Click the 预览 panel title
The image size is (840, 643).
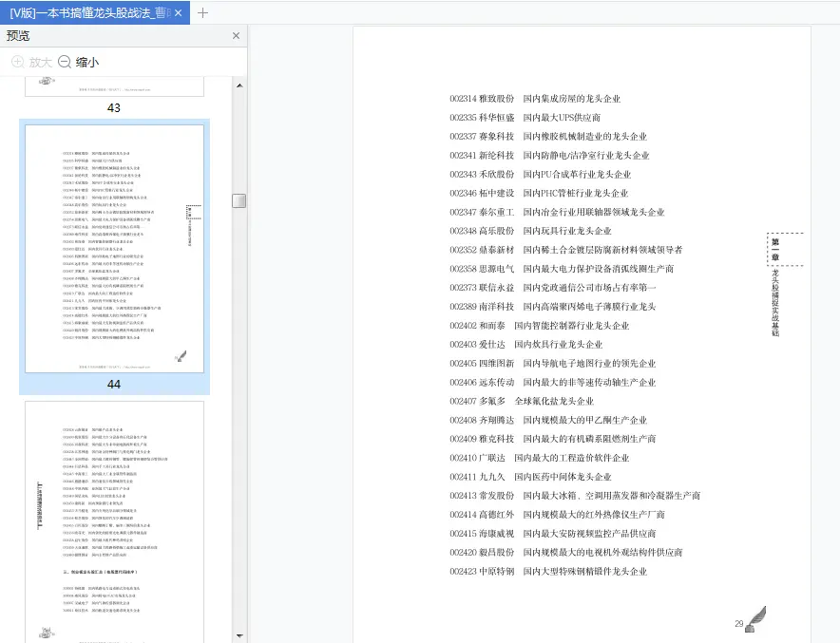pyautogui.click(x=18, y=36)
